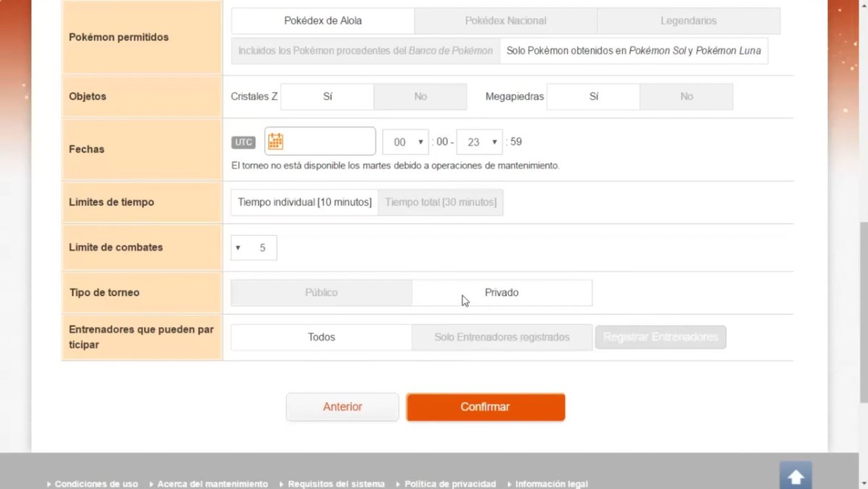Open the calendar icon in Fechas
The image size is (868, 489).
tap(276, 141)
